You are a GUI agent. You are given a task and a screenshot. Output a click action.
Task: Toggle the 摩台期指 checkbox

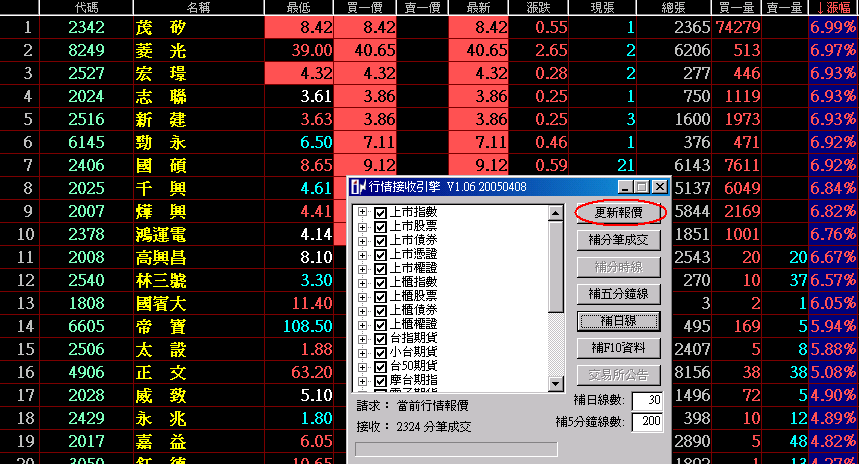tap(380, 381)
